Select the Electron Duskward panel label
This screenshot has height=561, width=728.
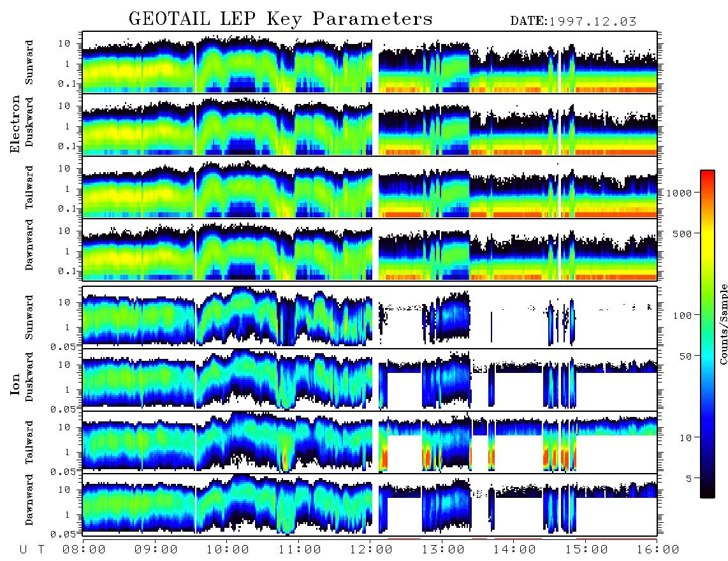(29, 122)
